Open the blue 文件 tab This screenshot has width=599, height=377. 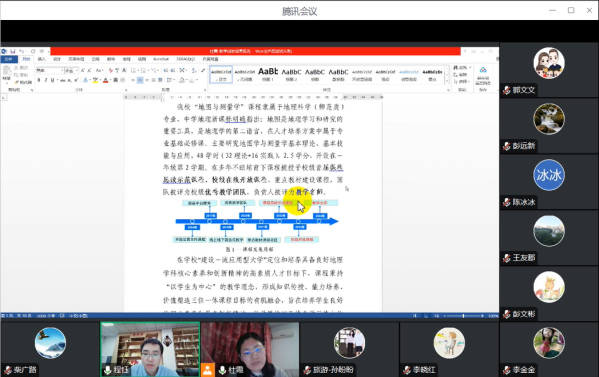point(8,59)
